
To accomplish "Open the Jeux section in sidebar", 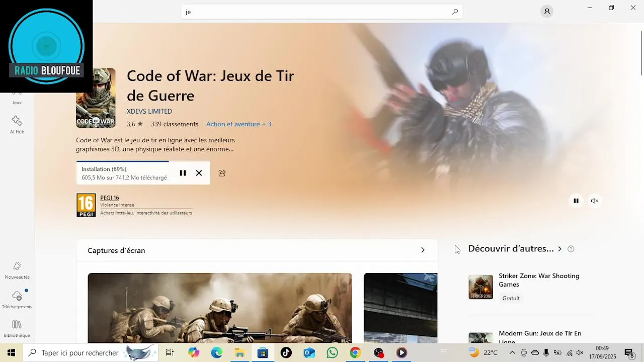I will pos(17,98).
